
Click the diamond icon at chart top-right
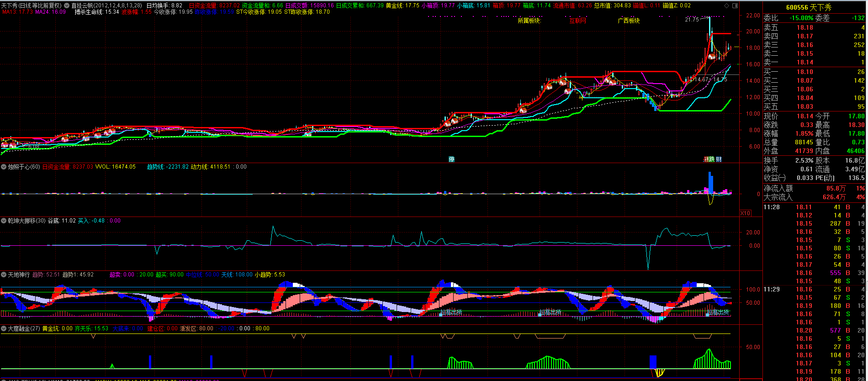pos(727,5)
